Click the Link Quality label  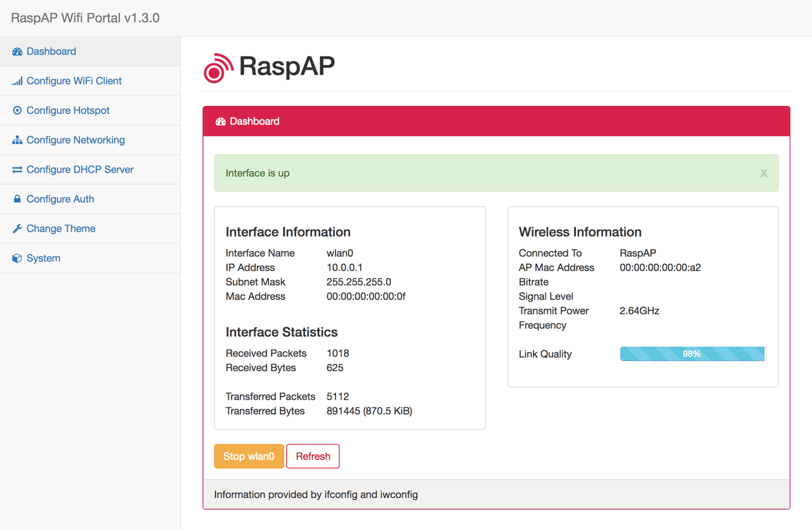546,354
